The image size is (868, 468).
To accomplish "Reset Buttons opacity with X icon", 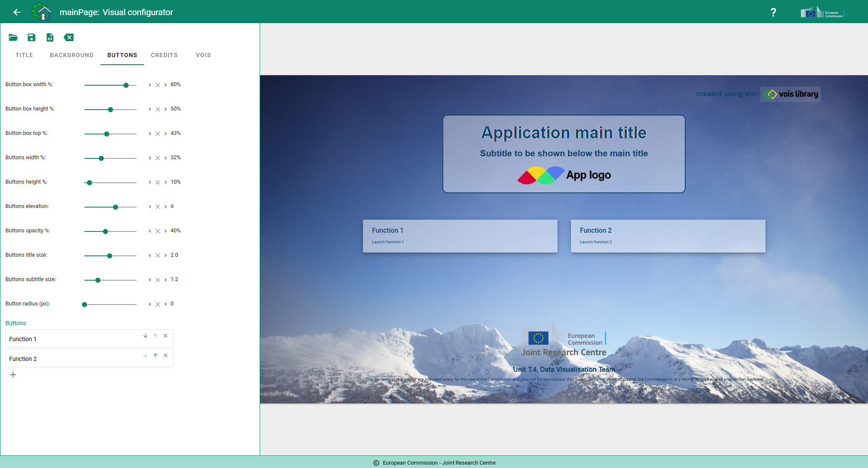I will click(158, 231).
